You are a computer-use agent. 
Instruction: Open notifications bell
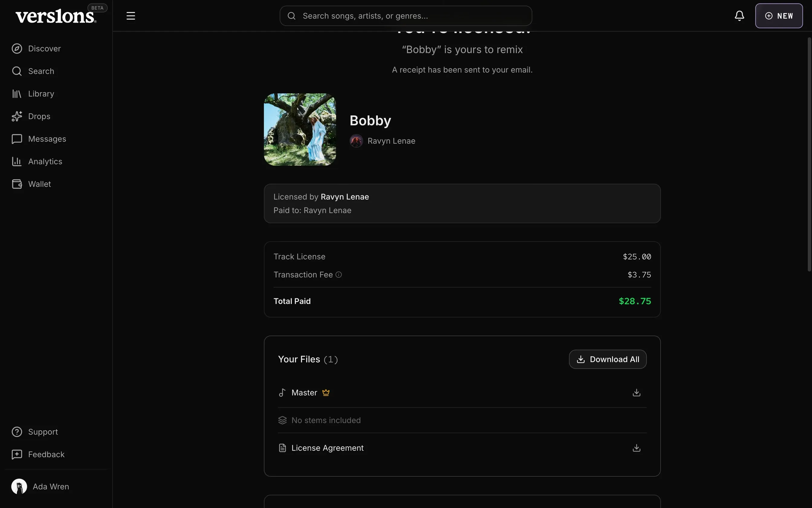tap(739, 16)
